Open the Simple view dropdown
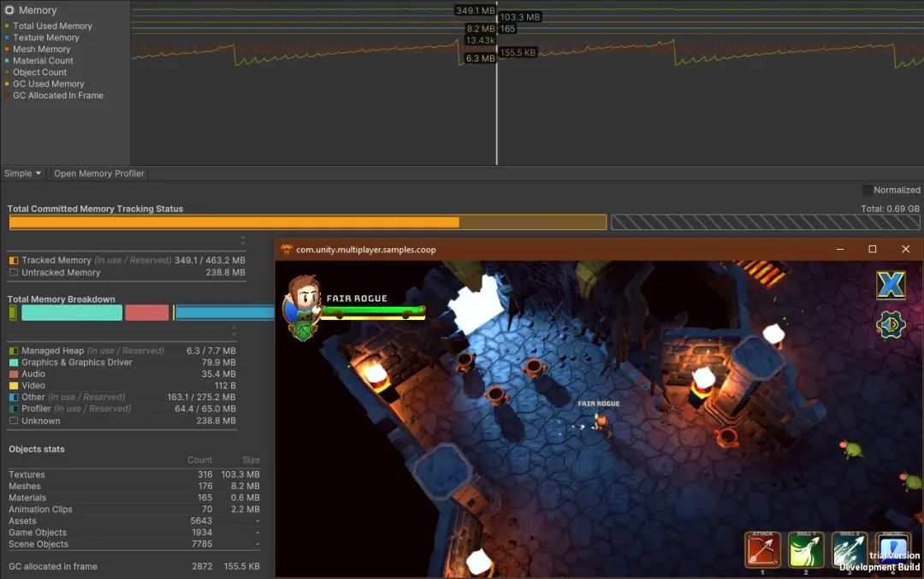 pos(21,172)
